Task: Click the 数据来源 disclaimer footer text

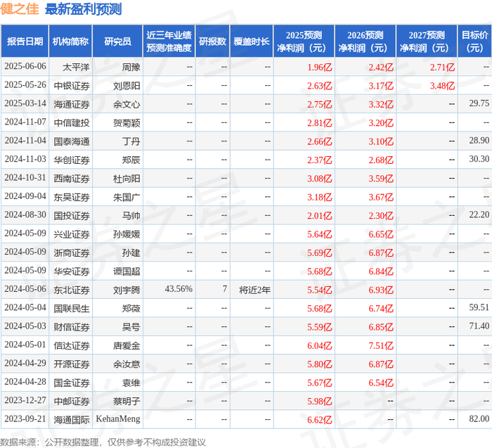Action: pos(103,442)
